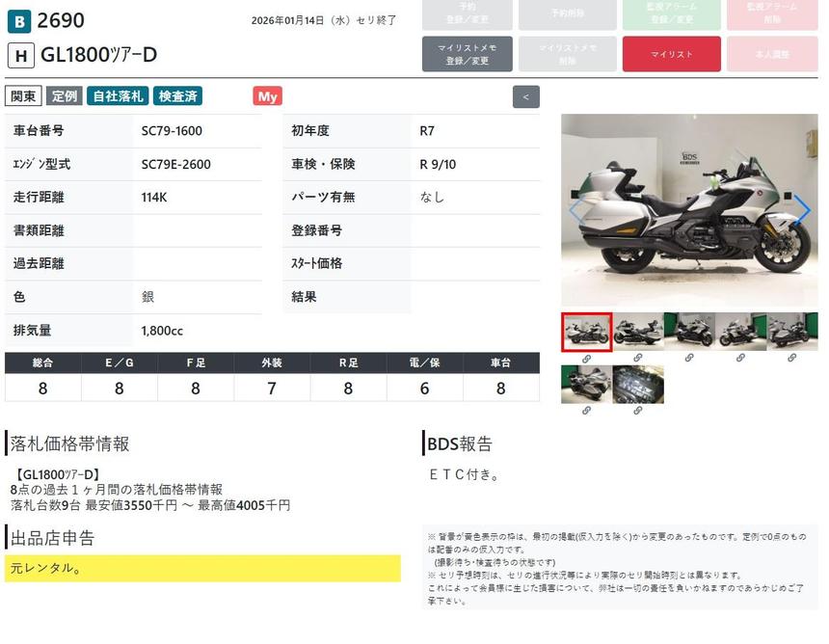829x644 pixels.
Task: Click the 監視アラーム 登録/変更 button
Action: pyautogui.click(x=671, y=13)
